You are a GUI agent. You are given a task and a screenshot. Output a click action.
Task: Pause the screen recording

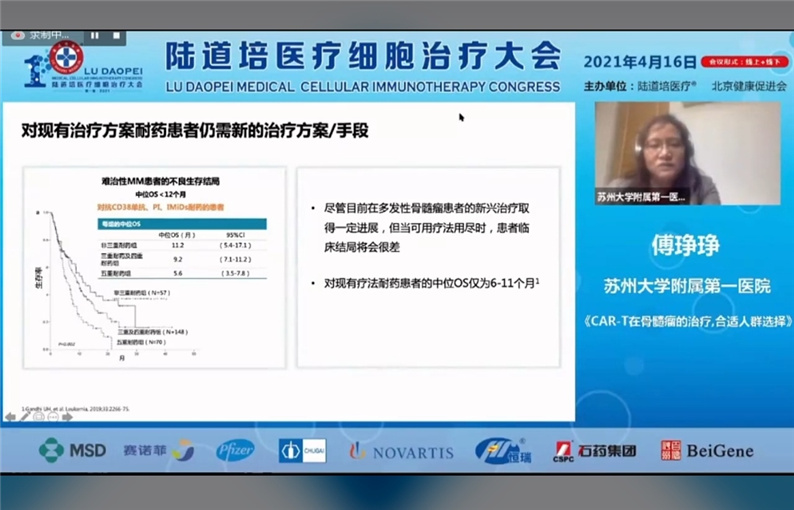click(95, 34)
